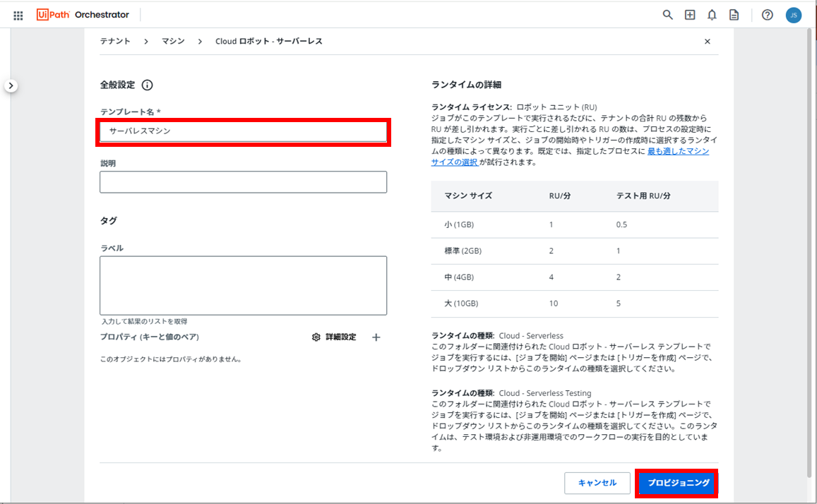Open the JS user avatar menu

794,15
